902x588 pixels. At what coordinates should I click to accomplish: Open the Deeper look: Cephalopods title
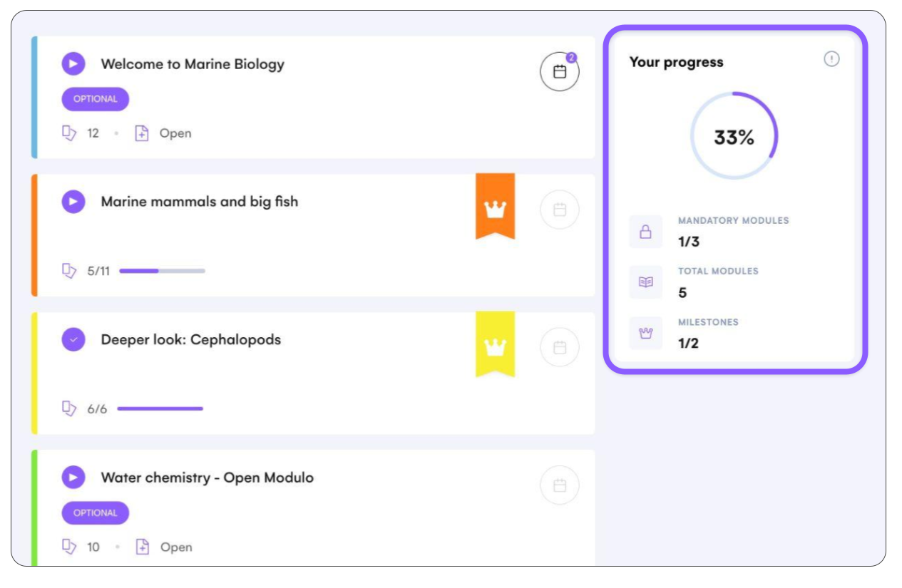pos(191,339)
